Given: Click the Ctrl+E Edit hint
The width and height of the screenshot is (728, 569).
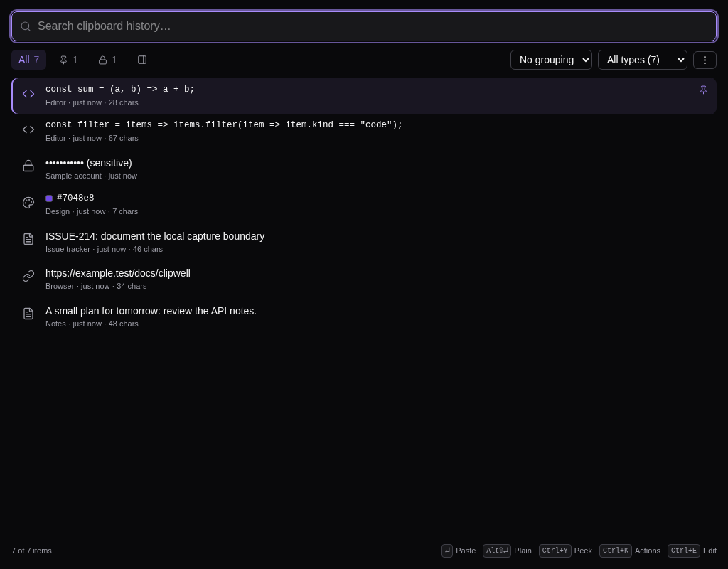Looking at the screenshot, I should pyautogui.click(x=692, y=551).
